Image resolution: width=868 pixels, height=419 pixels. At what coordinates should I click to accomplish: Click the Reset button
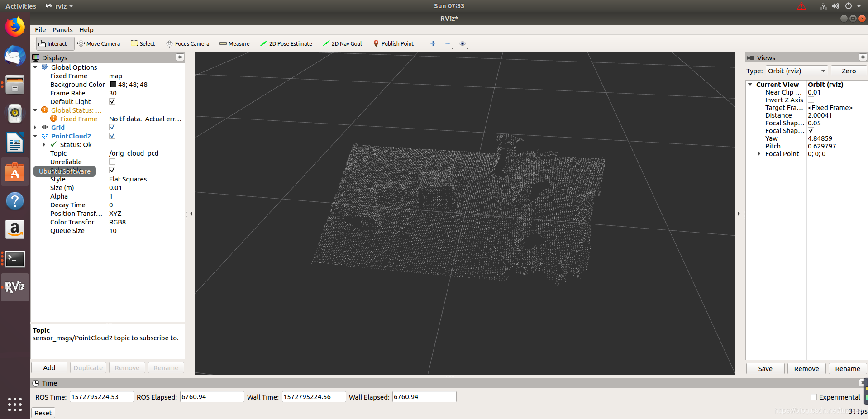[x=43, y=413]
